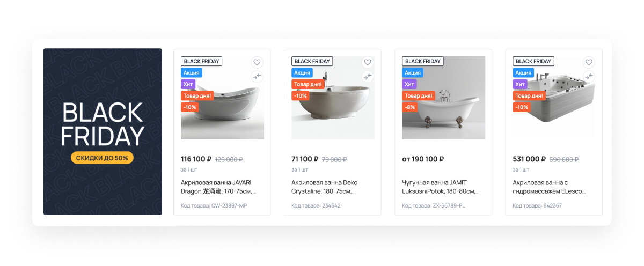Add Deko Crystaline bathtub to comparison
The height and width of the screenshot is (266, 644).
pos(368,76)
